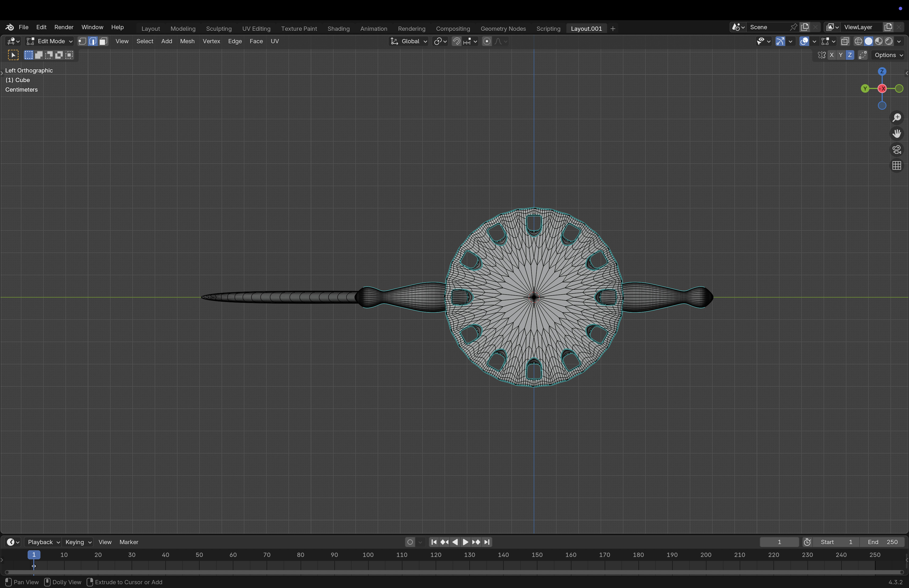Open the Global transform orientation dropdown
Image resolution: width=909 pixels, height=588 pixels.
coord(409,41)
